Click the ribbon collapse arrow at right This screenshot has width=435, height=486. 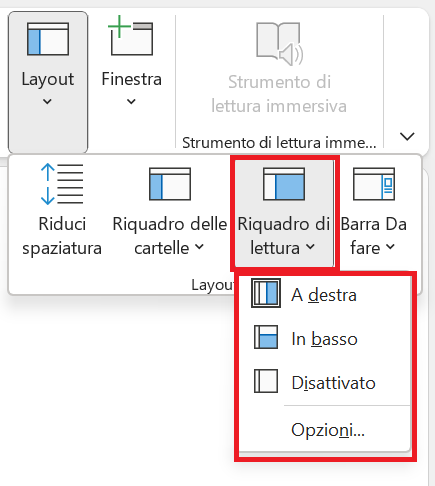tap(407, 136)
